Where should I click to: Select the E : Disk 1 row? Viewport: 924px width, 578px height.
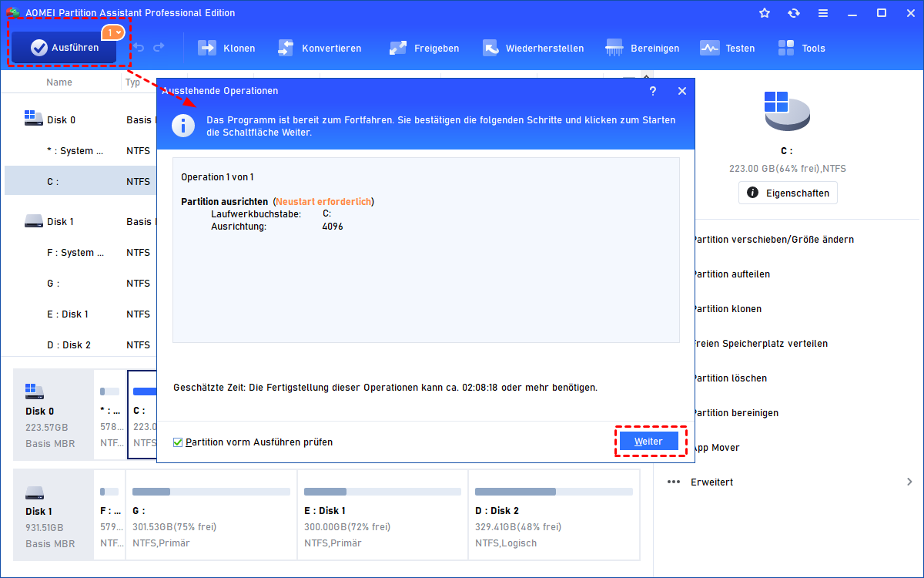68,314
